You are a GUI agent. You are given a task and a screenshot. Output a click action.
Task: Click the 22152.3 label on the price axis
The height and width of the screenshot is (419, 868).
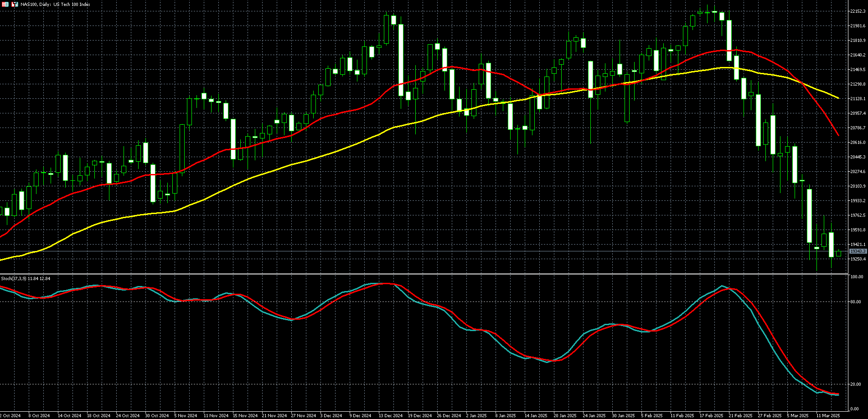[858, 11]
